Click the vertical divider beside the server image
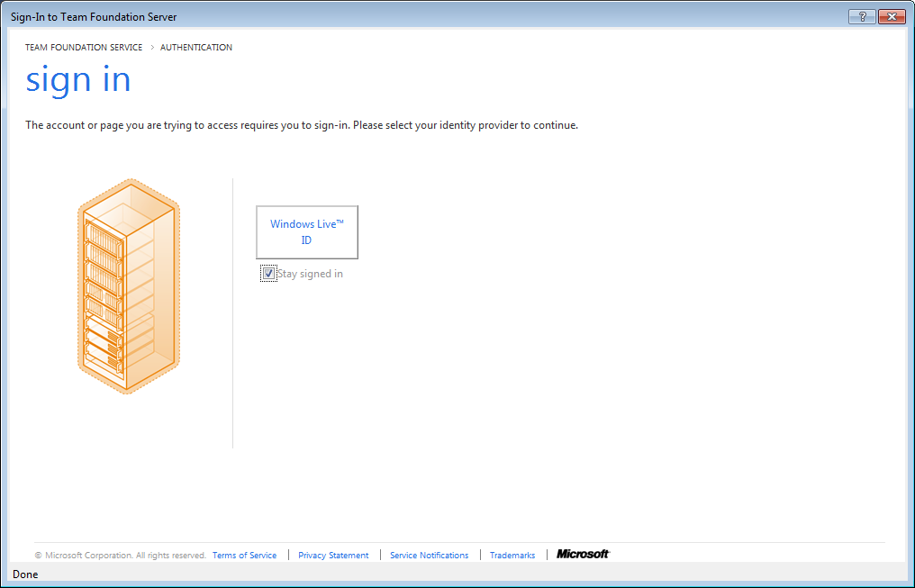Image resolution: width=915 pixels, height=588 pixels. click(x=232, y=312)
